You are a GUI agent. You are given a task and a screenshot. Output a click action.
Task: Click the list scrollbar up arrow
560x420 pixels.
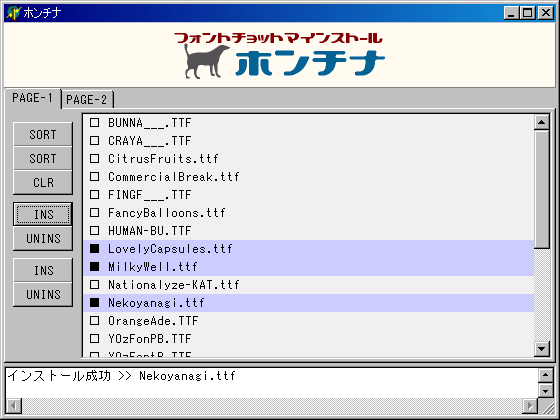541,122
